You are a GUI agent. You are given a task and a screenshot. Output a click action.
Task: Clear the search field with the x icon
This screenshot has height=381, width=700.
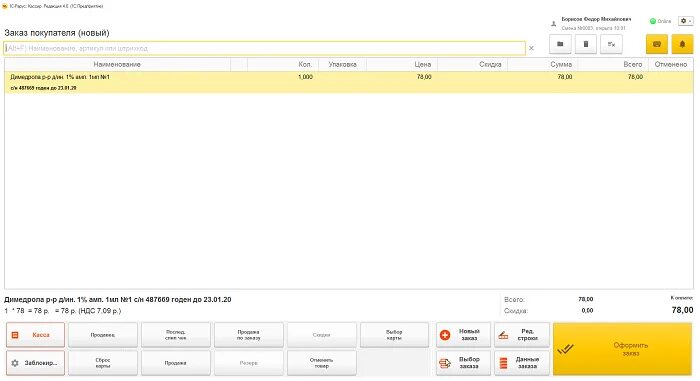531,48
